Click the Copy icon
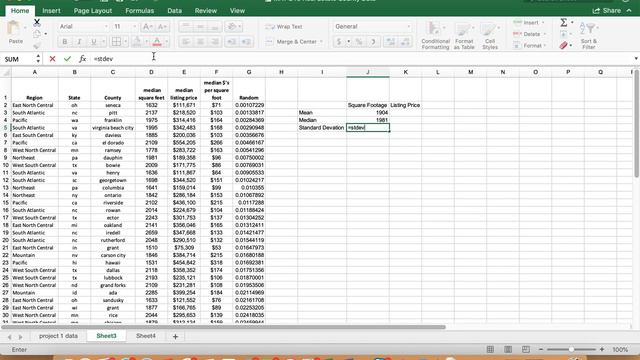The height and width of the screenshot is (360, 640). pyautogui.click(x=37, y=34)
